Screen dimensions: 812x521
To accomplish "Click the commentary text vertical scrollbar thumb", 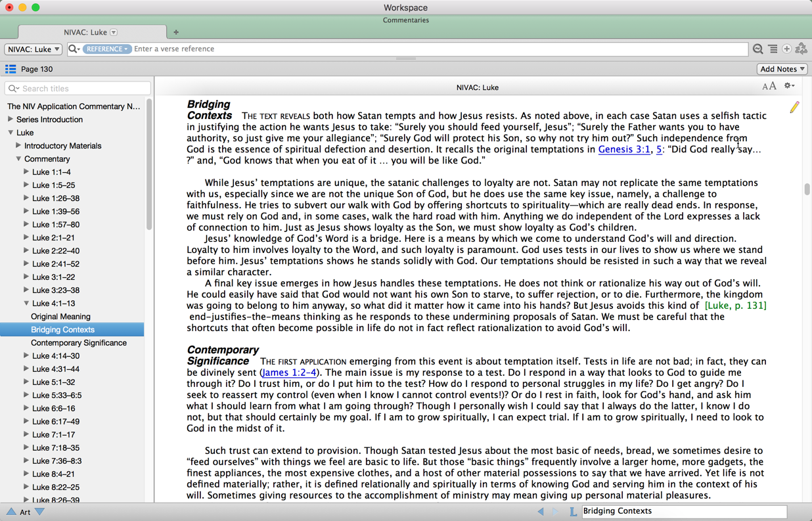I will tap(807, 189).
